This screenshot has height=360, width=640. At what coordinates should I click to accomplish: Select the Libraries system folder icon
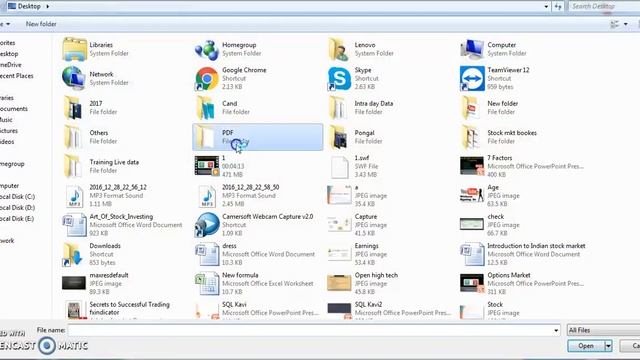pyautogui.click(x=74, y=49)
